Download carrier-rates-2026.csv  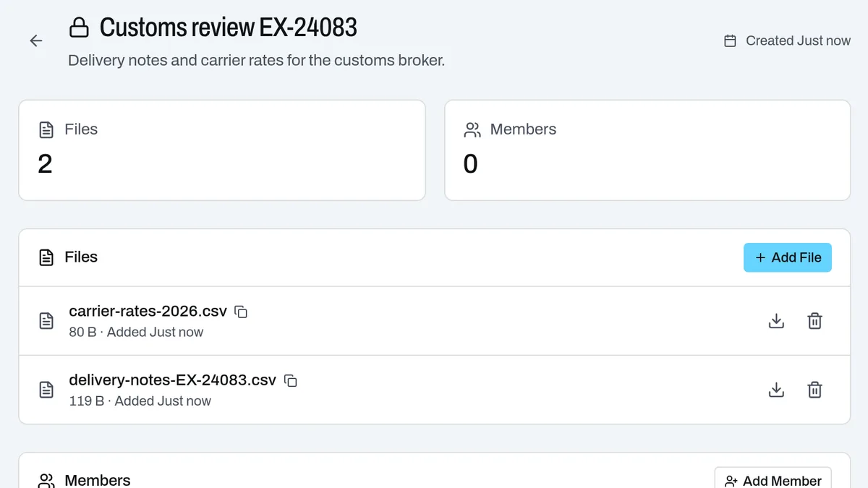tap(776, 321)
